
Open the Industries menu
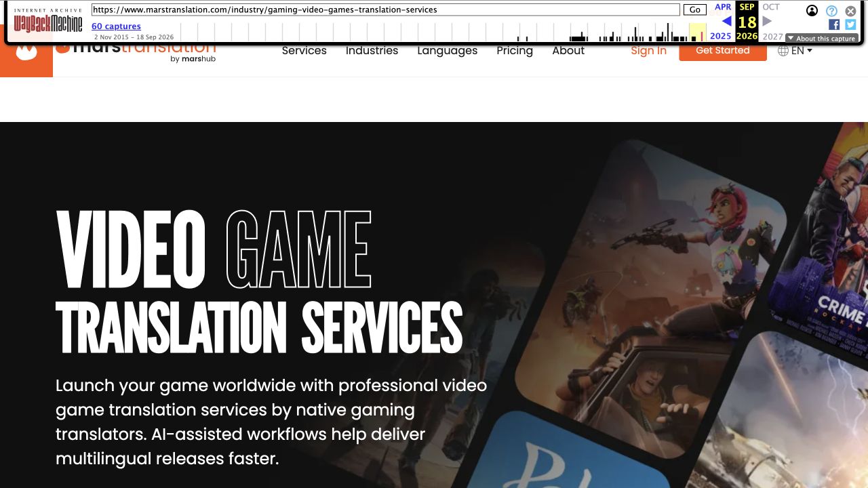click(372, 51)
